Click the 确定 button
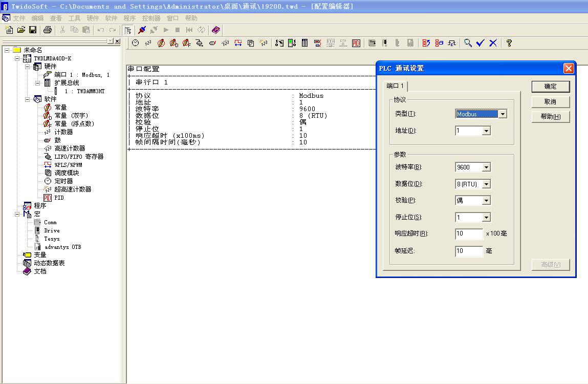588x384 pixels. 550,87
